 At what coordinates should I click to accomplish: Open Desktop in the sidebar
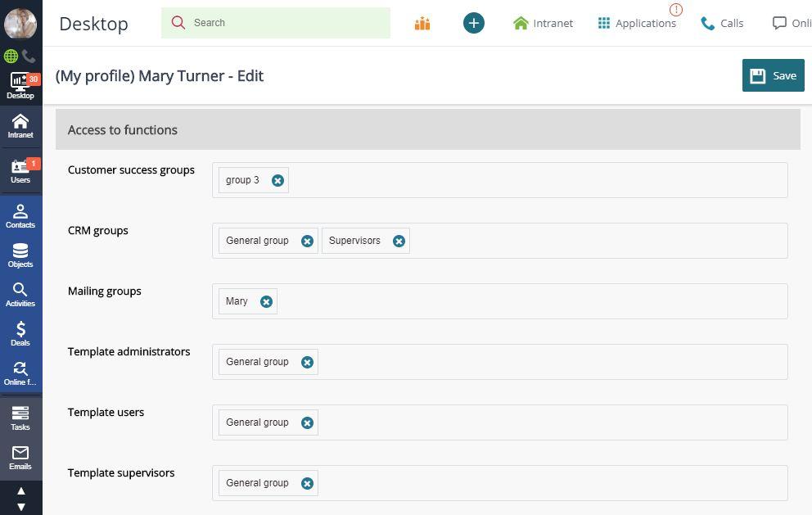click(20, 86)
